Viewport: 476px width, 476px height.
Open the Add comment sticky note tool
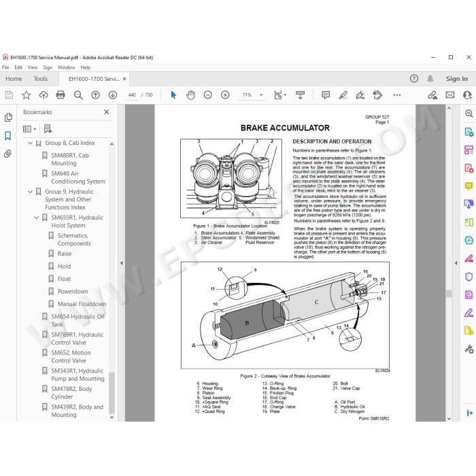(326, 95)
